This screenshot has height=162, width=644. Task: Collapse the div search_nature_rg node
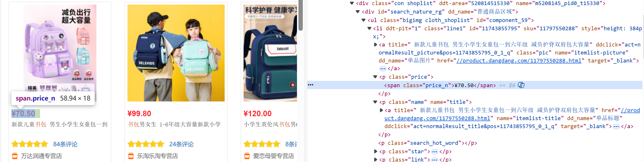tap(357, 12)
